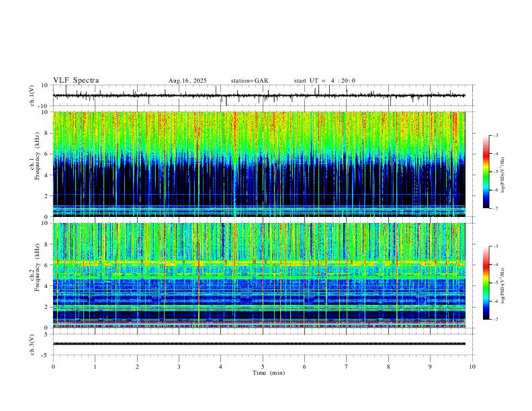
Task: Click the ch.3 voltage trace band
Action: coord(259,344)
